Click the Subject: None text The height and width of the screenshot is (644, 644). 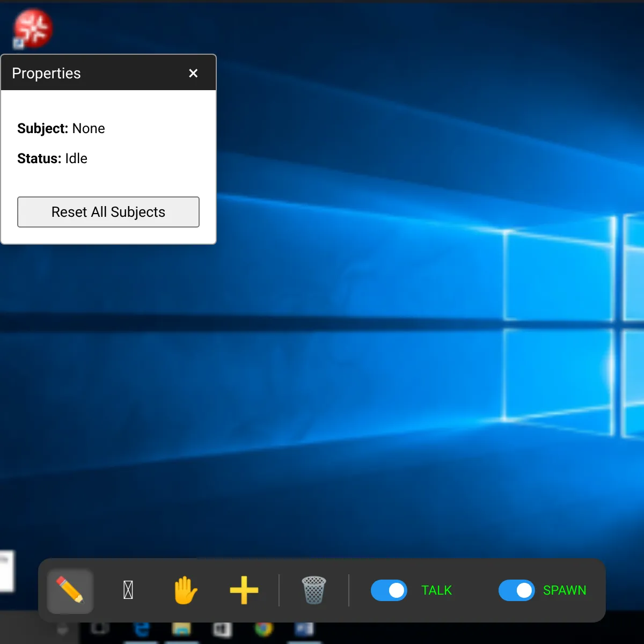click(x=61, y=129)
